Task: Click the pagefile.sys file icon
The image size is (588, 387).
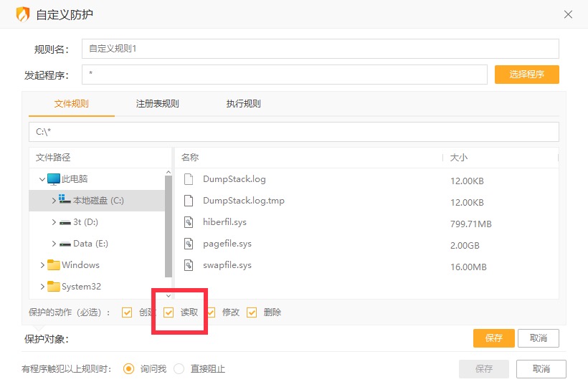Action: [189, 244]
